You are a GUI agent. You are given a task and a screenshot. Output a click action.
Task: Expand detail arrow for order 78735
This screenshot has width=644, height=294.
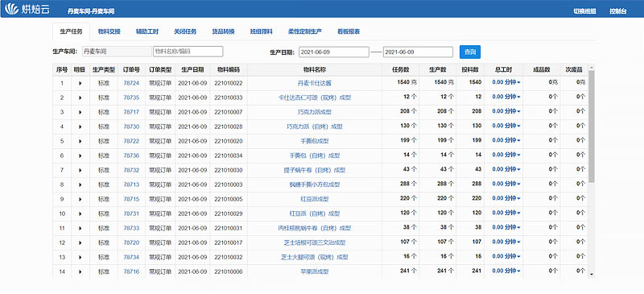pos(80,97)
